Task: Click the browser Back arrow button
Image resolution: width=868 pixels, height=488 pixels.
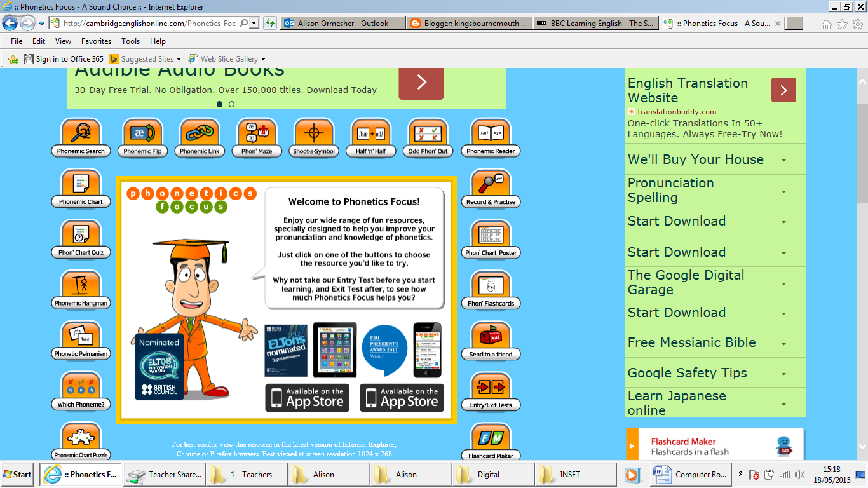Action: 10,24
